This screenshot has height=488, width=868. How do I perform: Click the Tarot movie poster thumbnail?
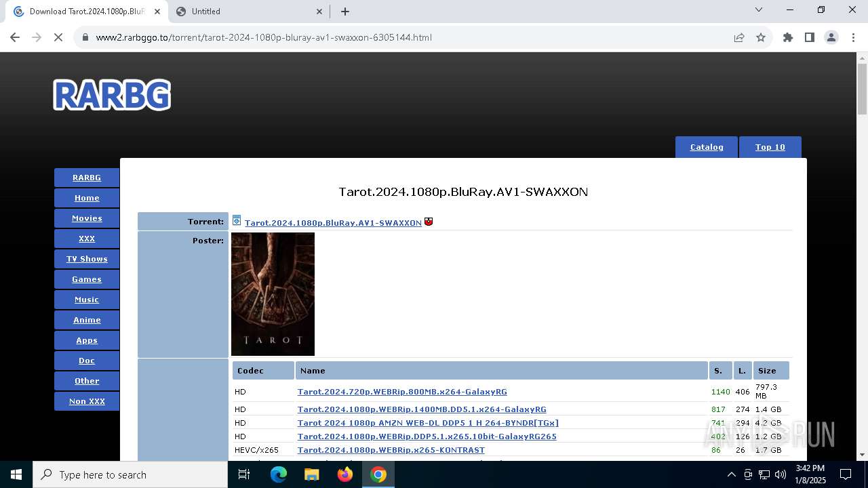[273, 294]
